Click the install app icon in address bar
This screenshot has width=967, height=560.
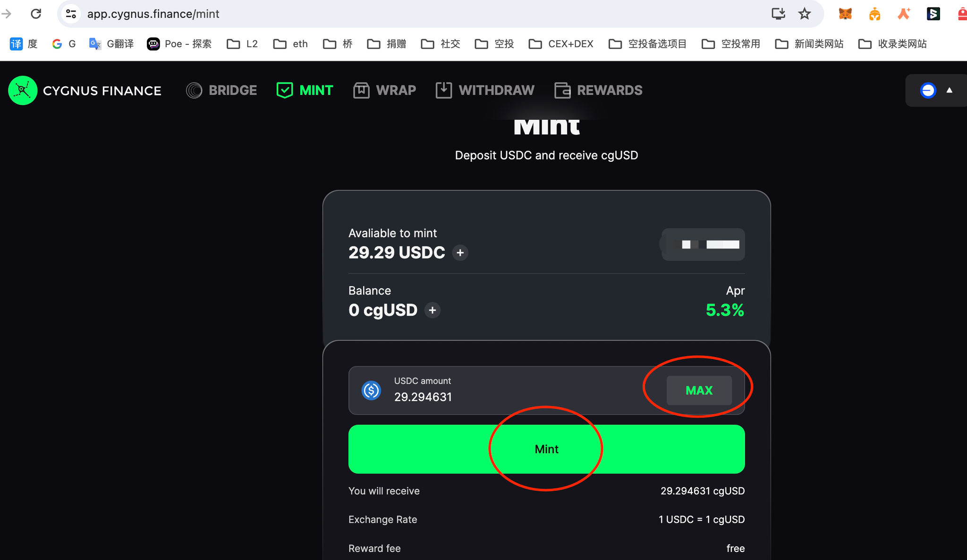778,14
